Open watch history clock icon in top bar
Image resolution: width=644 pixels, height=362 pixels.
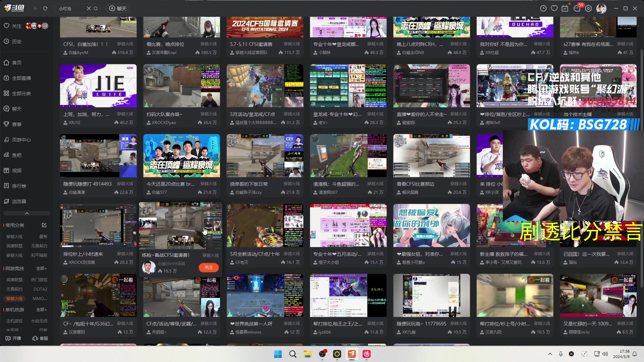tap(543, 8)
